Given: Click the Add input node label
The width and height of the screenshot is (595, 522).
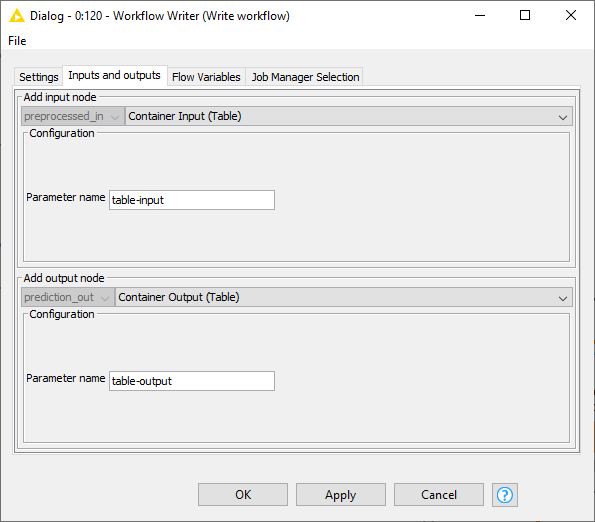Looking at the screenshot, I should click(60, 97).
